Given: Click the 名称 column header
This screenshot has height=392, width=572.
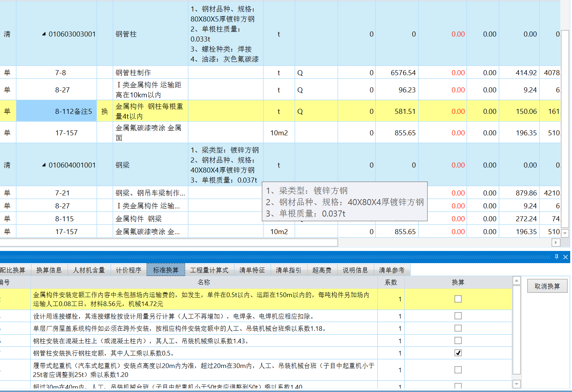Looking at the screenshot, I should tap(204, 282).
